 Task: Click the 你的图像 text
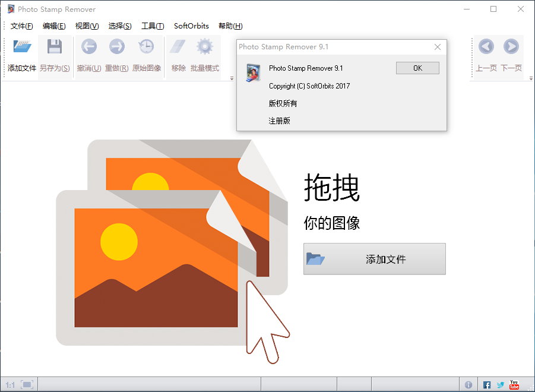332,223
